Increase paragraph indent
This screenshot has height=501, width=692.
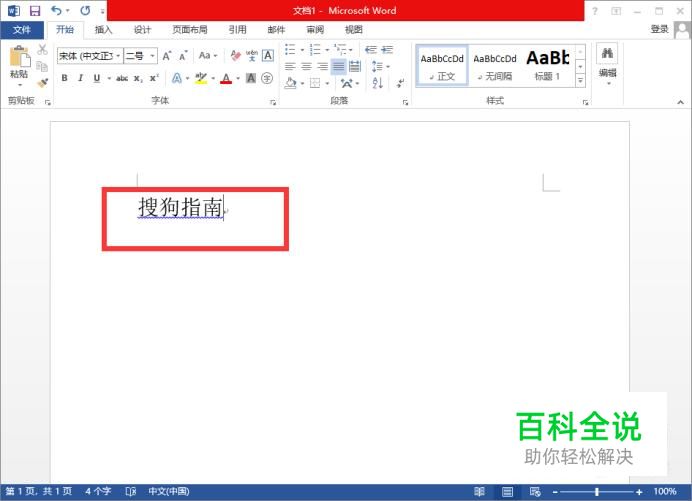point(387,49)
